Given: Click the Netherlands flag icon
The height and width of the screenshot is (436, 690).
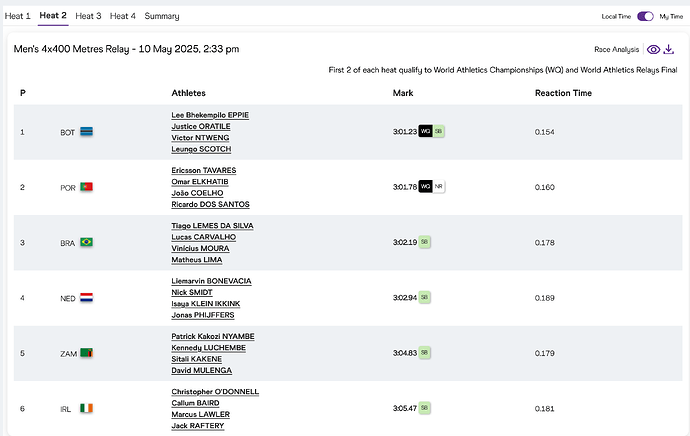Looking at the screenshot, I should (86, 298).
